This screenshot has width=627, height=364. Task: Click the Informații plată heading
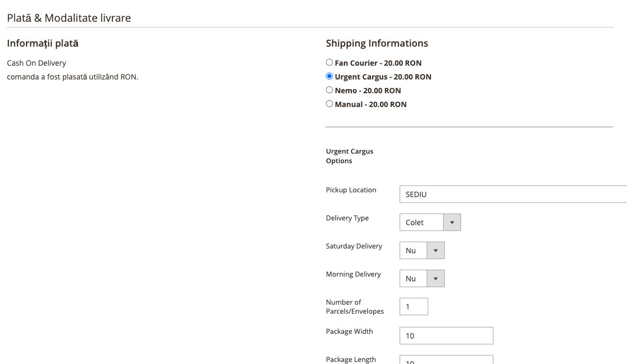click(x=43, y=43)
